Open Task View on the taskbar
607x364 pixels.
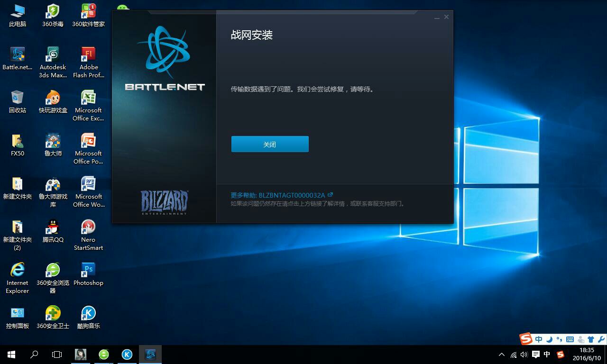click(57, 354)
